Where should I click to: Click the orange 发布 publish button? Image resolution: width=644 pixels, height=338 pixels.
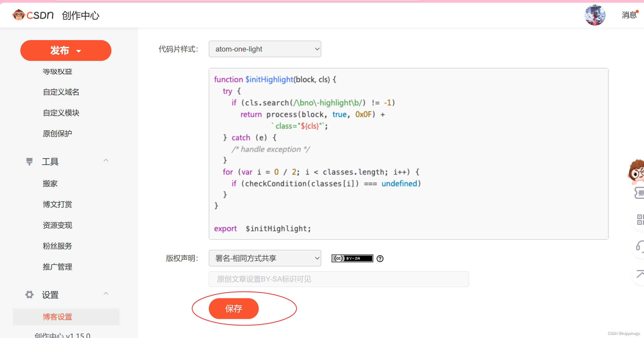point(66,50)
